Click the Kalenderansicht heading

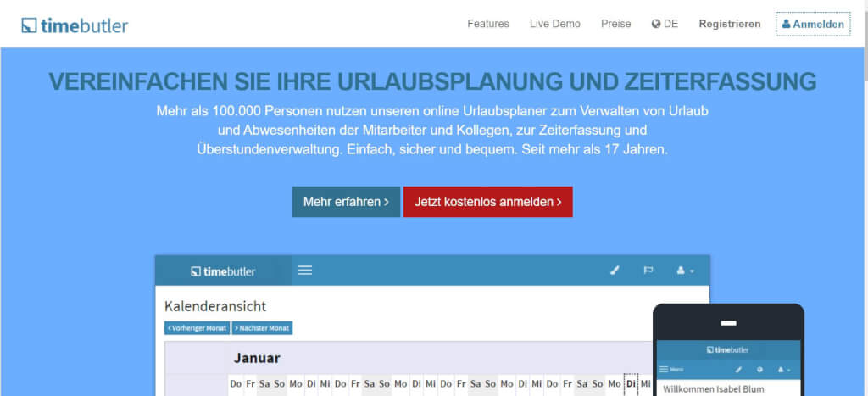click(x=215, y=306)
